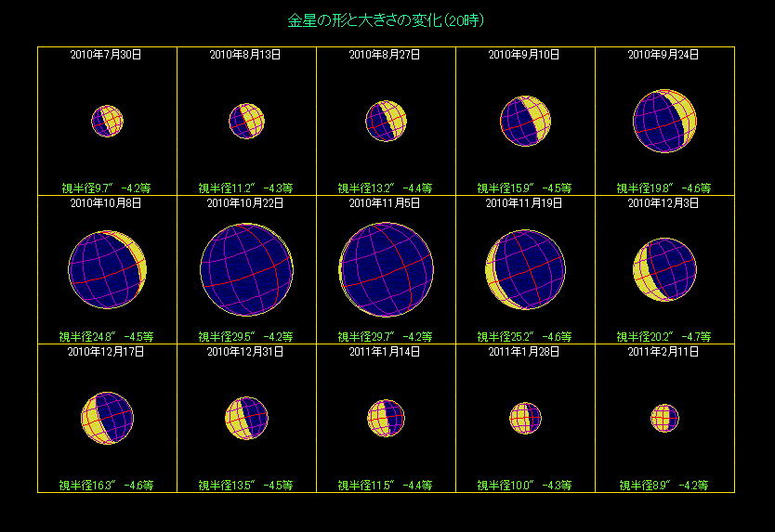Click the date label 2010年10月8日
Image resolution: width=775 pixels, height=532 pixels.
coord(106,202)
